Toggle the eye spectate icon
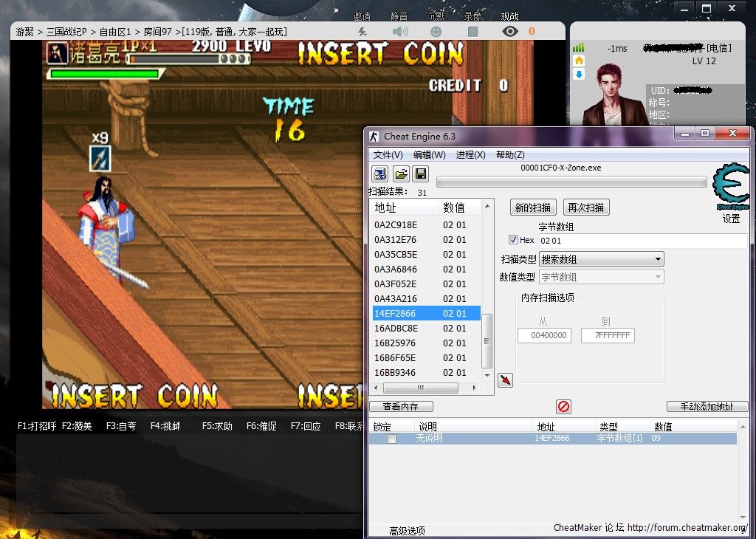The image size is (756, 539). (509, 32)
